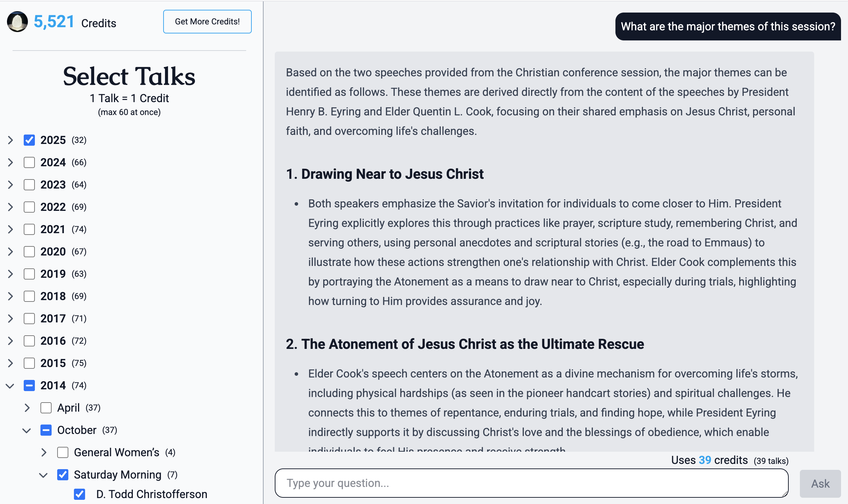Image resolution: width=848 pixels, height=504 pixels.
Task: Select all 2021 talks checkbox
Action: [x=29, y=229]
